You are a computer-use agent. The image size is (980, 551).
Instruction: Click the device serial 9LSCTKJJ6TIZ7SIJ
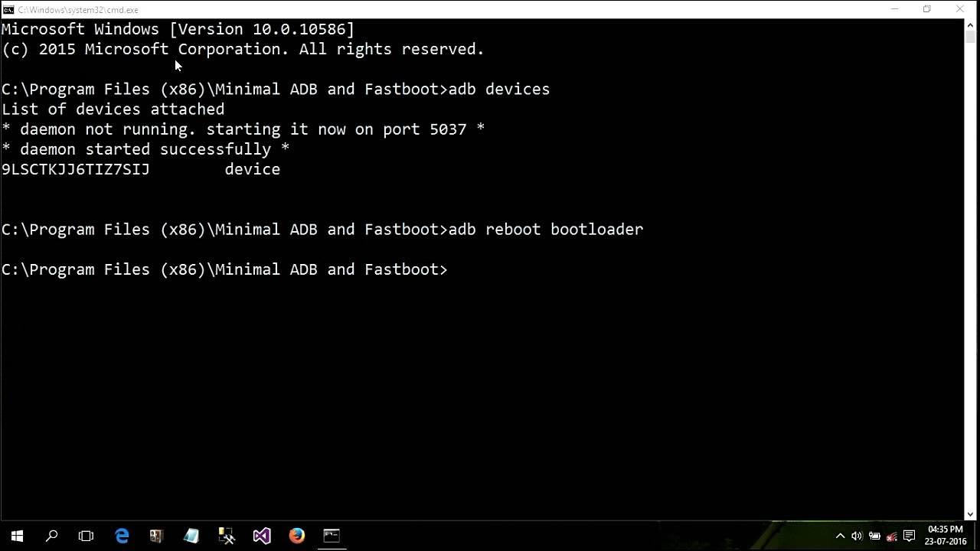pyautogui.click(x=76, y=169)
